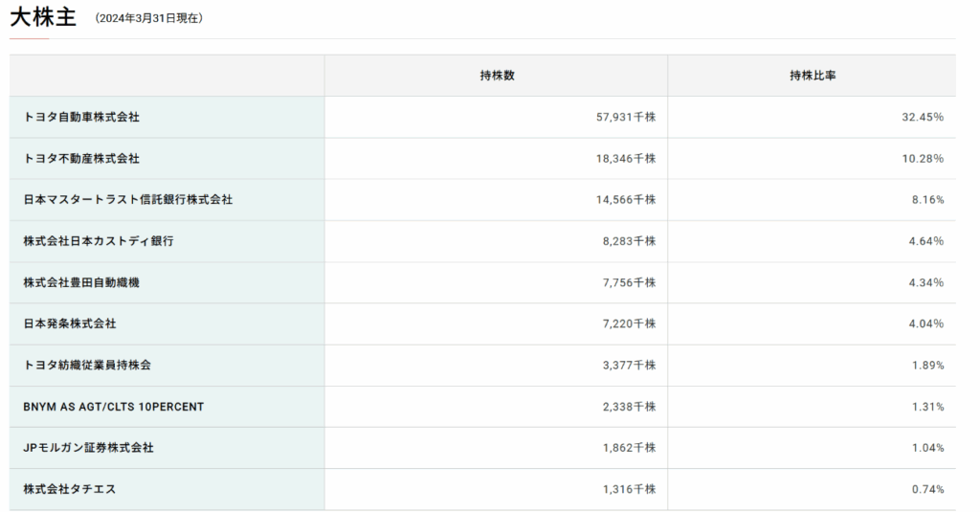Select the JPモルガン証券株式会社 shareholder name
This screenshot has width=980, height=512.
(88, 448)
